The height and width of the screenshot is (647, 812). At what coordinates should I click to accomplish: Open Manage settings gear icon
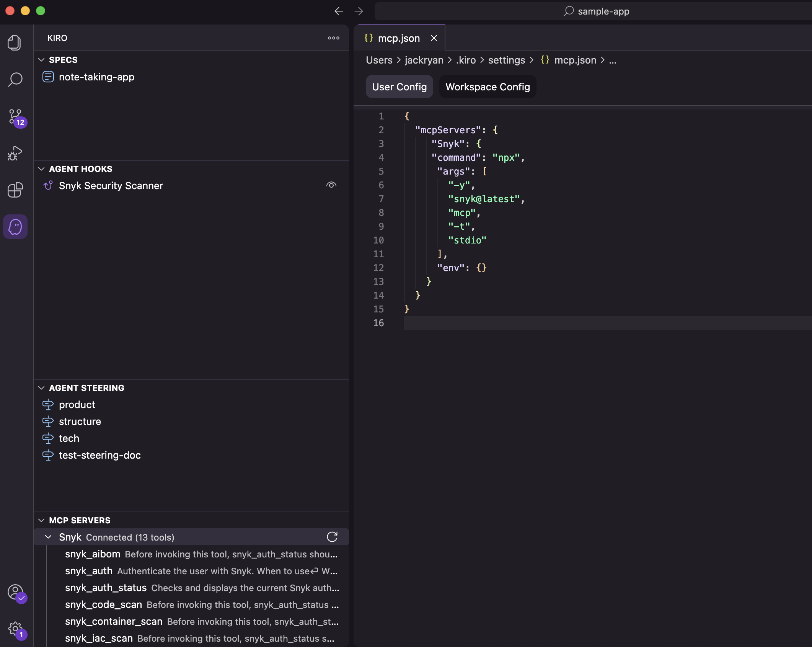coord(15,629)
